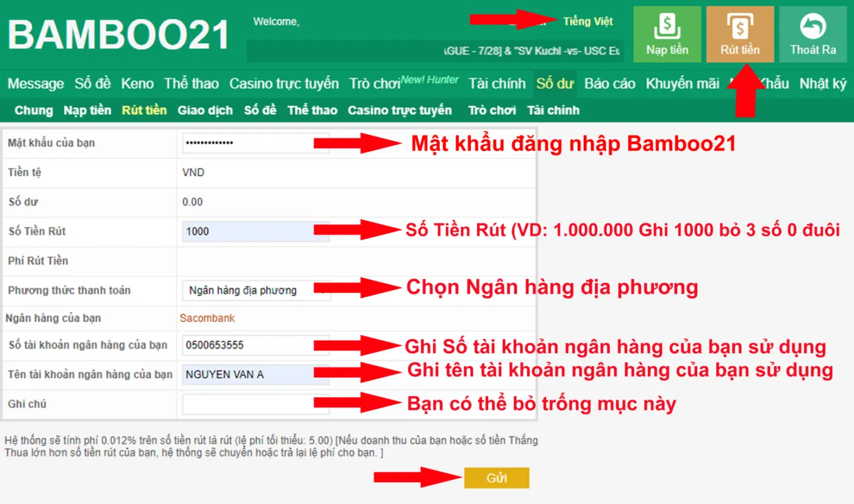
Task: Switch to the Nạp tiền sub-tab
Action: coord(87,110)
